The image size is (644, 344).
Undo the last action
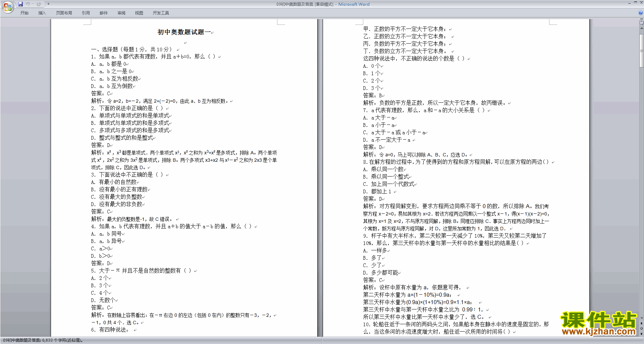[28, 4]
